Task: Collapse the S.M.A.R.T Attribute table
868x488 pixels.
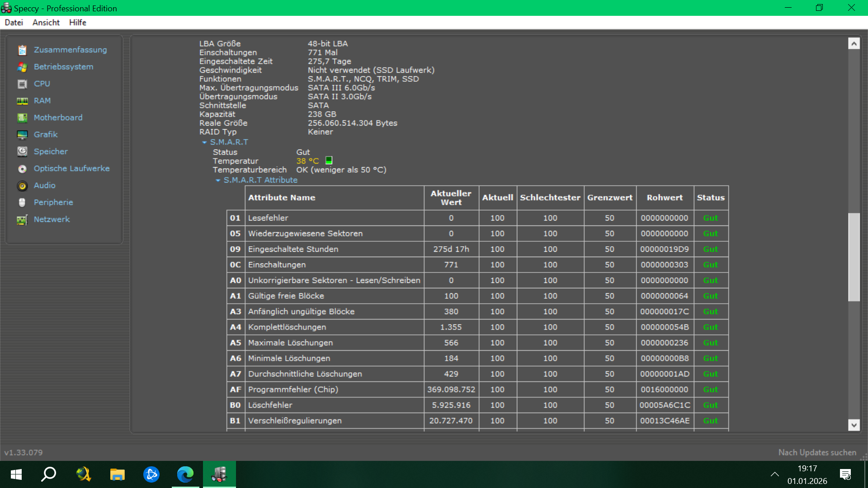Action: 218,180
